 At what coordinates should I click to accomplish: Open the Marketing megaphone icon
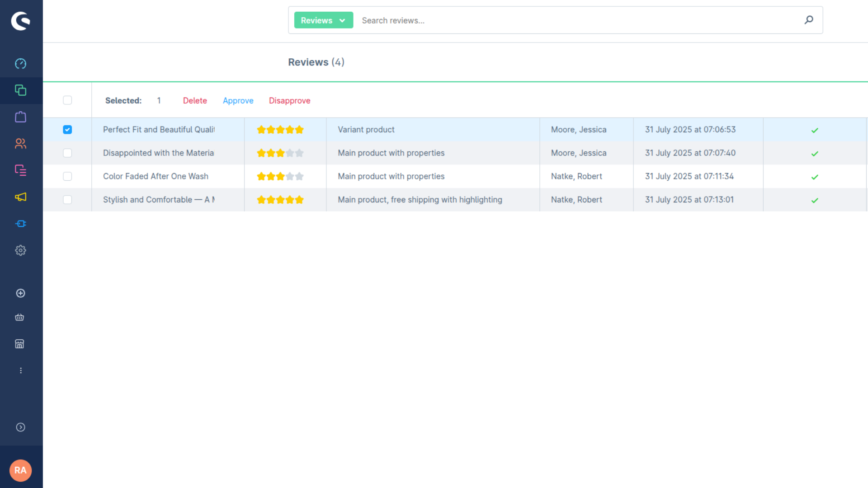point(20,197)
